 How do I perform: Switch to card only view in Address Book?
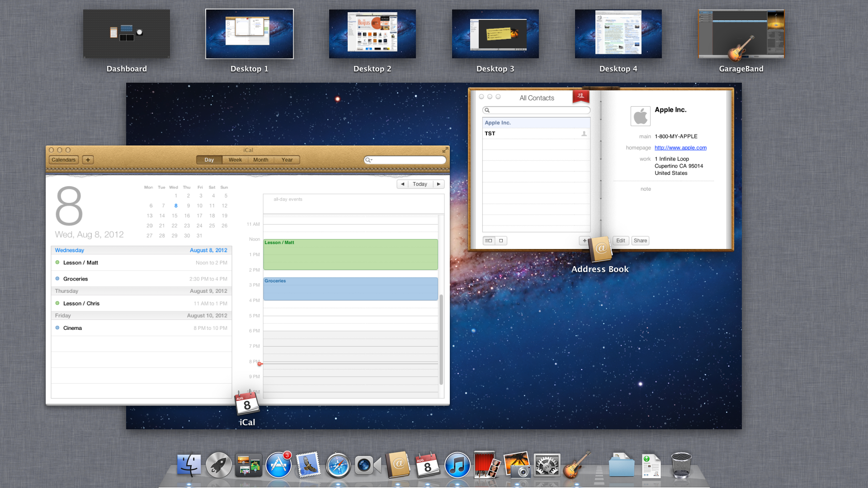tap(501, 240)
